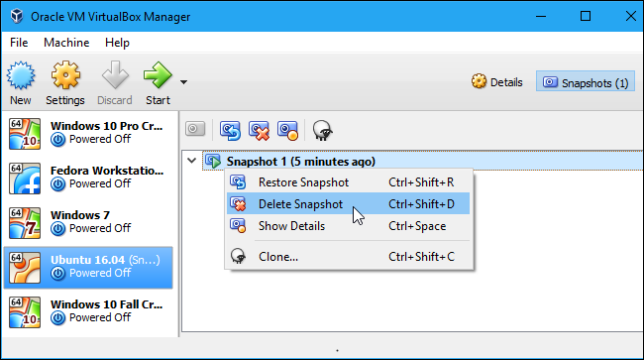644x360 pixels.
Task: Choose Delete Snapshot in context menu
Action: (349, 204)
